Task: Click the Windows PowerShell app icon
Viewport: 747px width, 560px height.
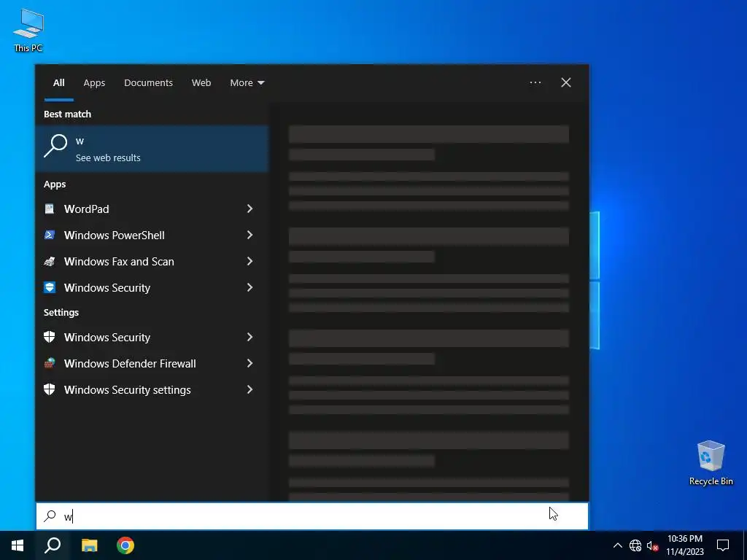Action: [x=50, y=235]
